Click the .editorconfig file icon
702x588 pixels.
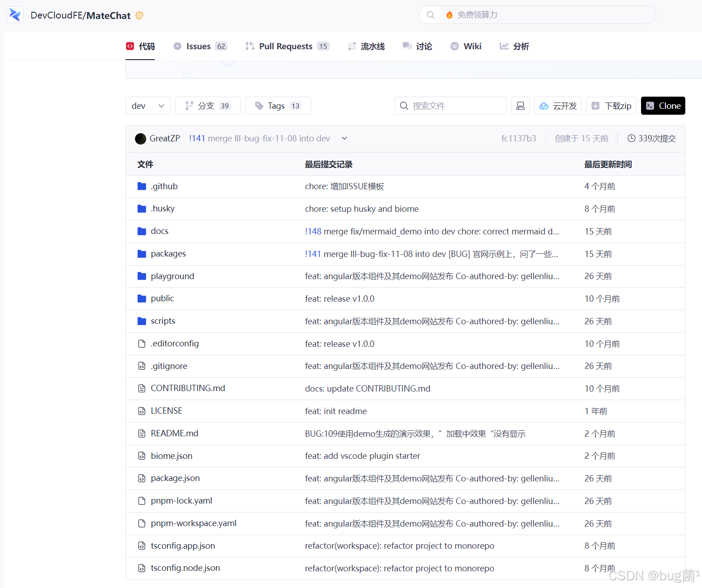coord(142,344)
